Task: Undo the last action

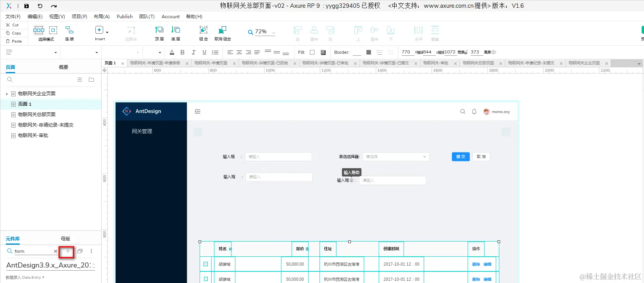Action: point(40,6)
